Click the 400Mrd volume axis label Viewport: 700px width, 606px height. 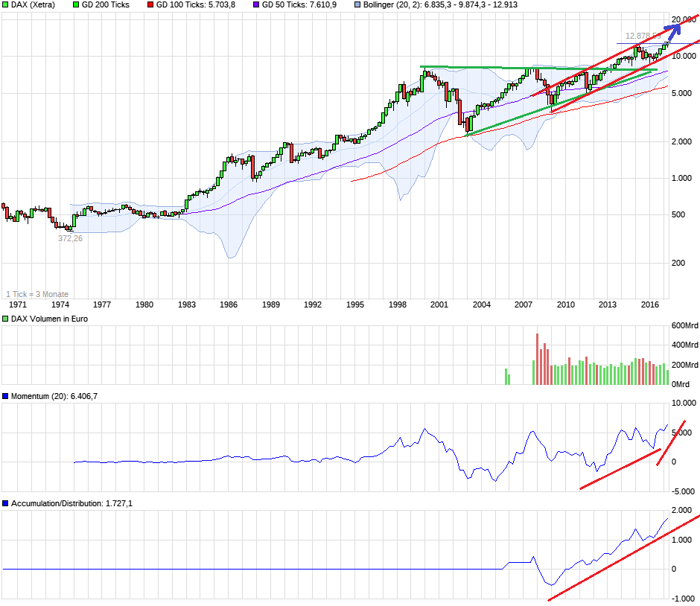point(685,345)
